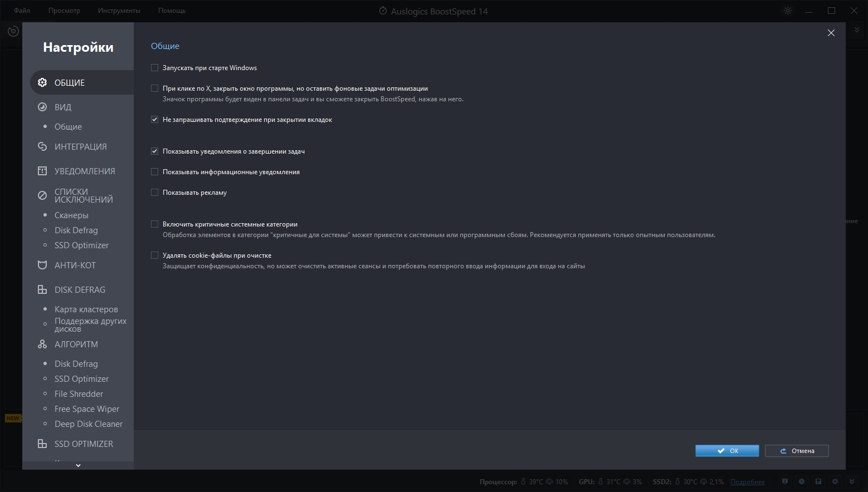Enable 'Включить критичные системные категории' checkbox
The width and height of the screenshot is (868, 492).
tap(155, 224)
